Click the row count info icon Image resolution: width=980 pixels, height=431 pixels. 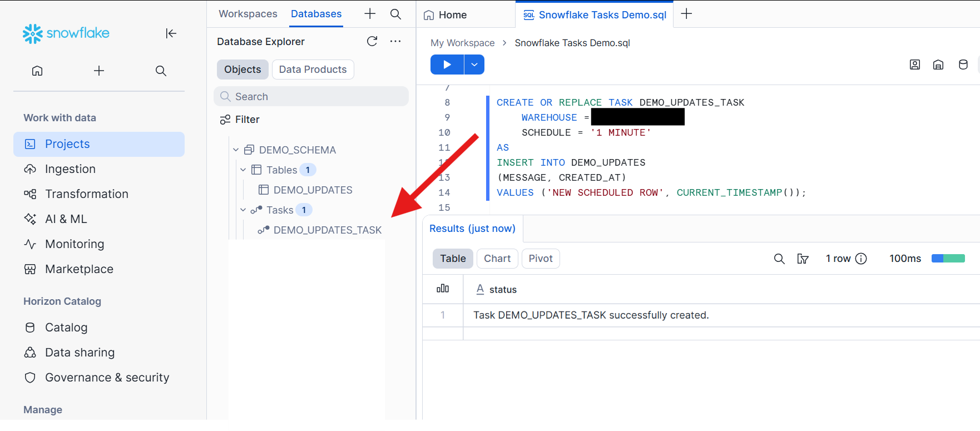(861, 259)
